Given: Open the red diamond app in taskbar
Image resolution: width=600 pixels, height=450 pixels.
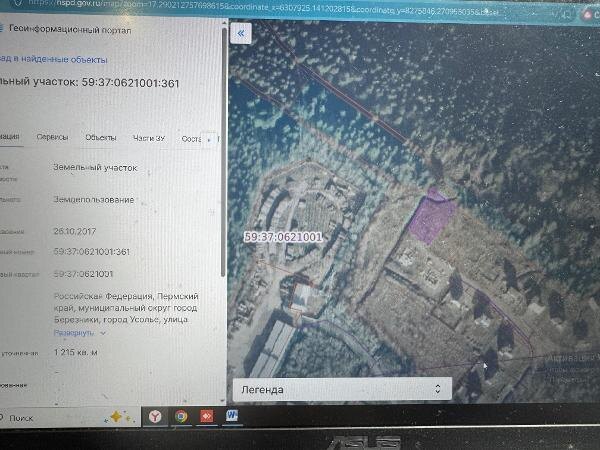Looking at the screenshot, I should click(x=207, y=416).
